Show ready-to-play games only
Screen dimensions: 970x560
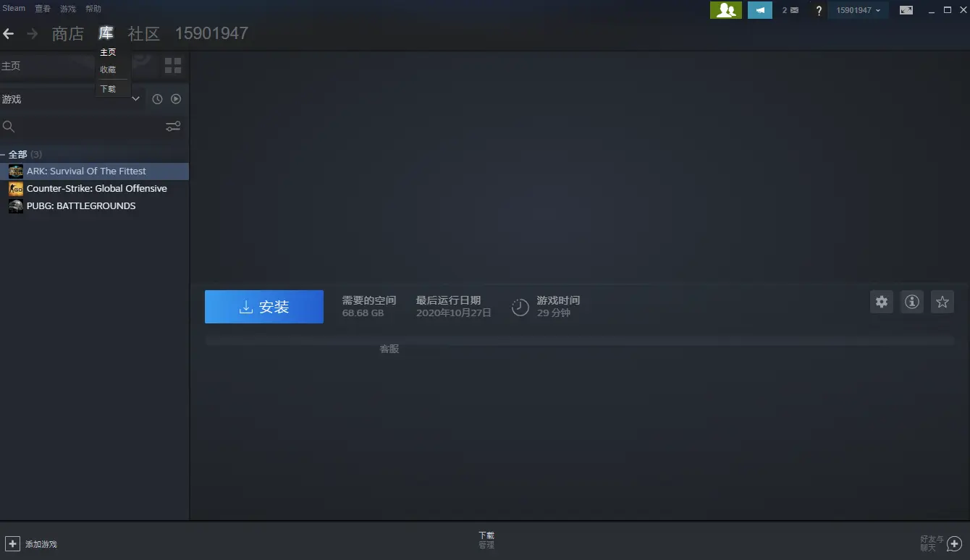(x=176, y=99)
